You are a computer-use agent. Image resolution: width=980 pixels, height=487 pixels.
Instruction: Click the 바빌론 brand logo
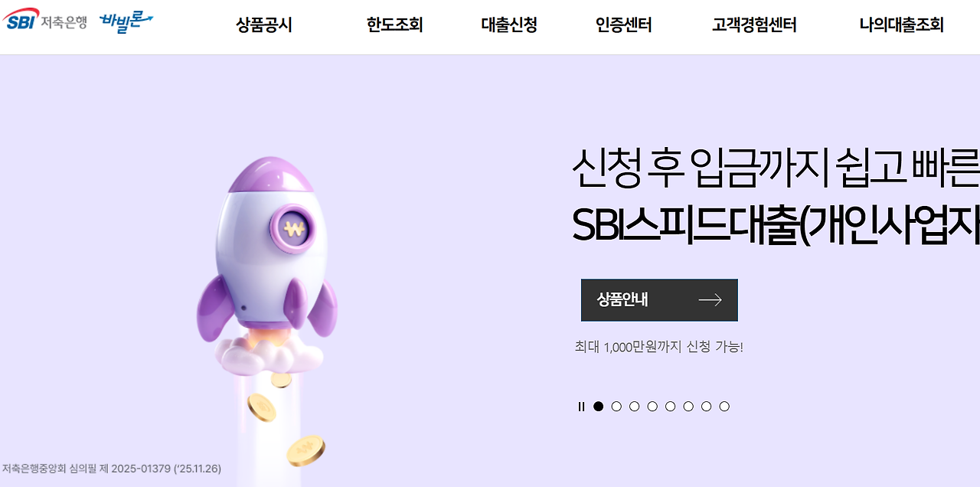pyautogui.click(x=126, y=20)
